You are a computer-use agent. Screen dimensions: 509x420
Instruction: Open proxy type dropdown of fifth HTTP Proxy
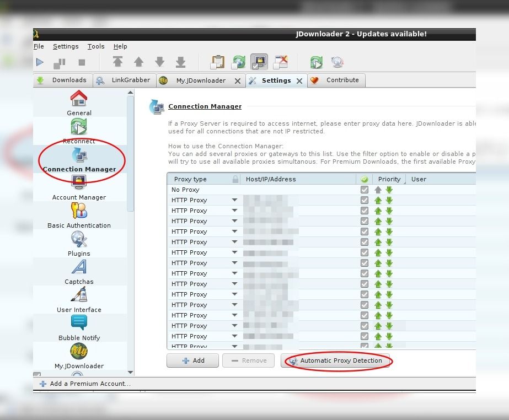(x=235, y=242)
